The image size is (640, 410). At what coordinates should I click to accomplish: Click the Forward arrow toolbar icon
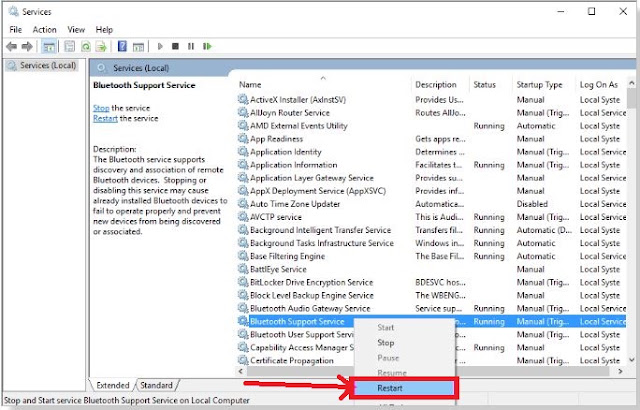(x=27, y=47)
